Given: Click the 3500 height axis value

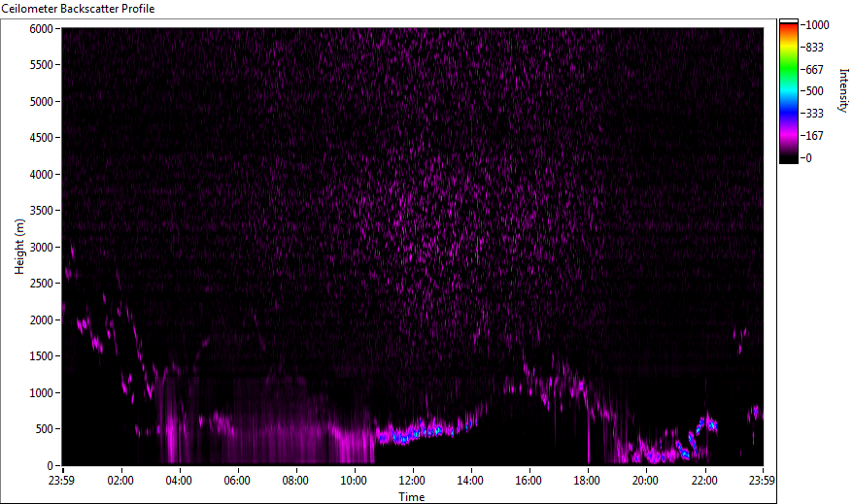Looking at the screenshot, I should click(x=42, y=211).
